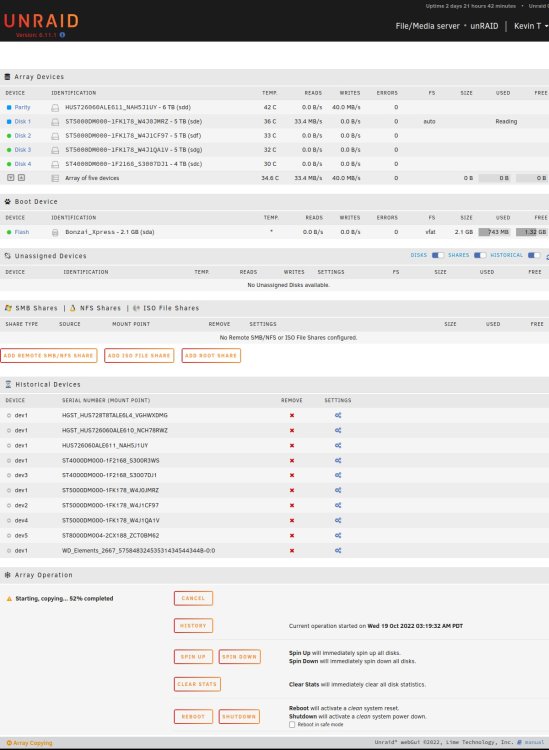
Task: Toggle the SHARES switch in Unassigned Devices
Action: pyautogui.click(x=480, y=255)
